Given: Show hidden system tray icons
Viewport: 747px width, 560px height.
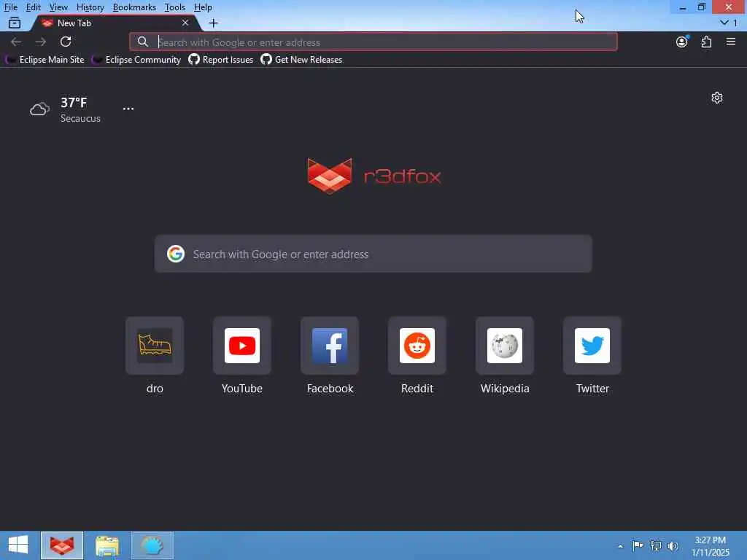Looking at the screenshot, I should tap(620, 546).
